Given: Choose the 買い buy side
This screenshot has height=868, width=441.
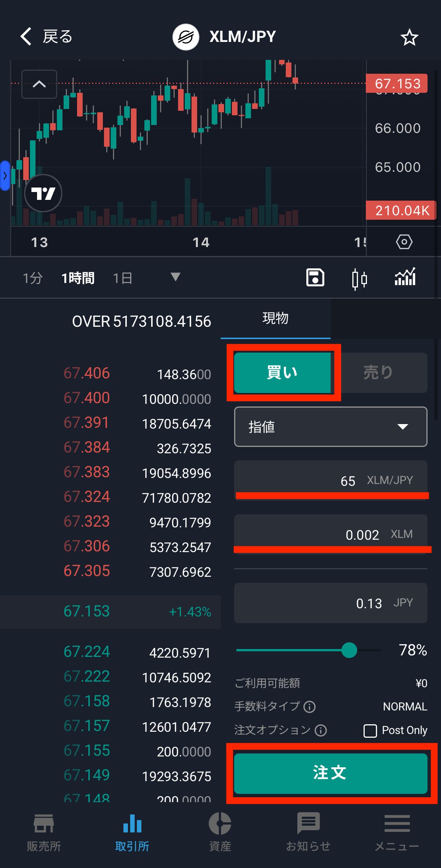Looking at the screenshot, I should tap(282, 372).
